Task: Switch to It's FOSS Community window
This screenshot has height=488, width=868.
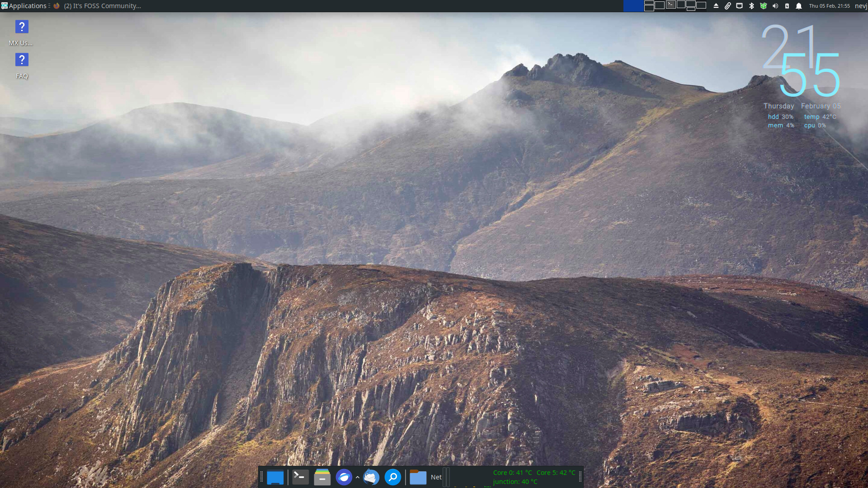Action: (97, 6)
